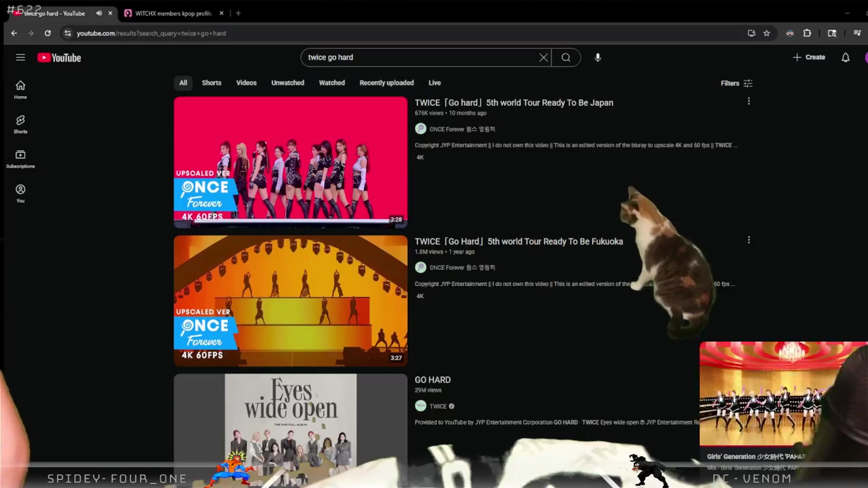This screenshot has height=488, width=868.
Task: Open Subscriptions in the sidebar
Action: [x=20, y=159]
